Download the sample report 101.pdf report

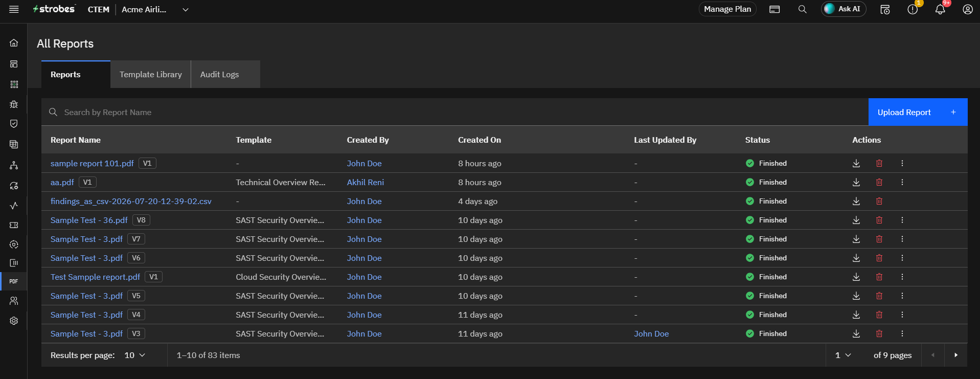pos(856,163)
